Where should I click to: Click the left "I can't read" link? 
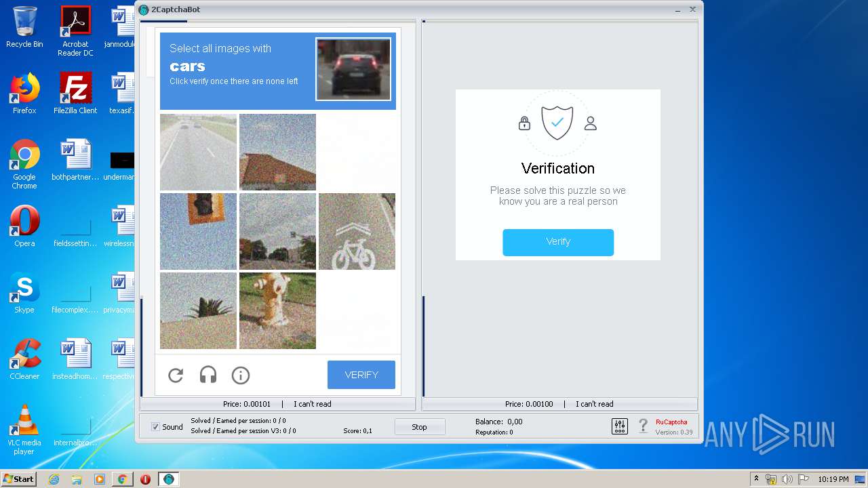click(x=313, y=404)
